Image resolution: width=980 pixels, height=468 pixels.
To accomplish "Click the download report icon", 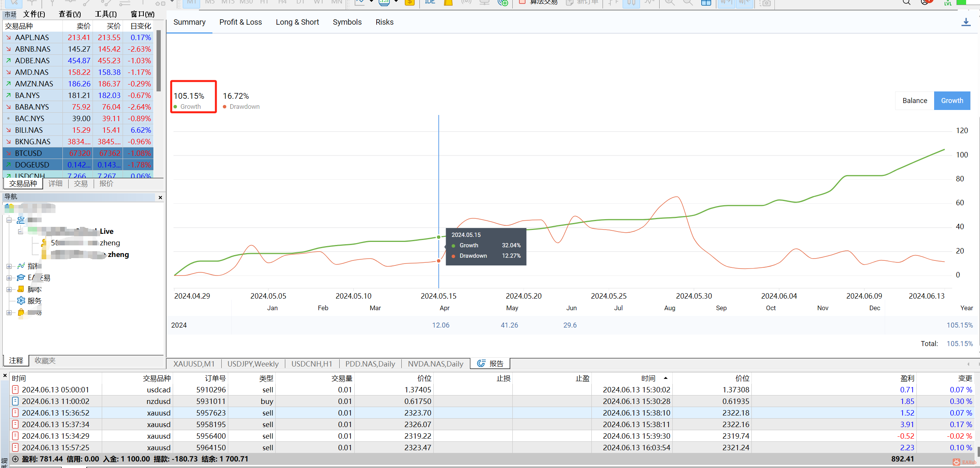I will (965, 22).
